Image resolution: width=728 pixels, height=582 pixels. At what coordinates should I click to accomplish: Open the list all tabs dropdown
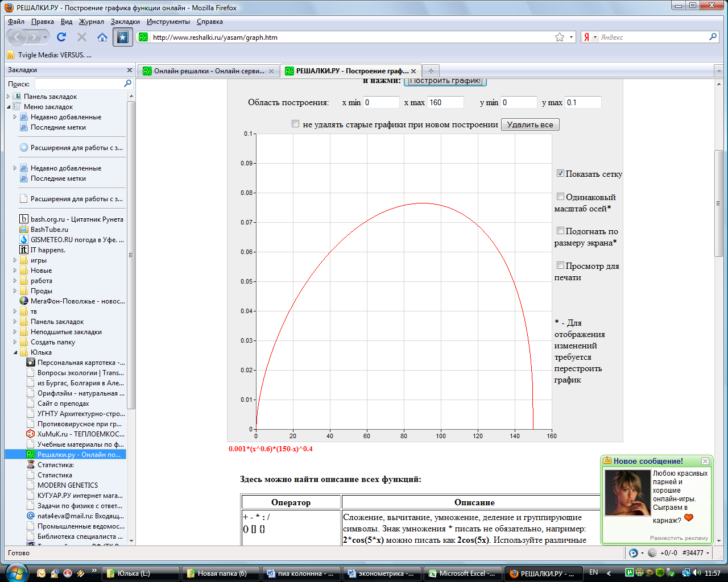click(719, 71)
